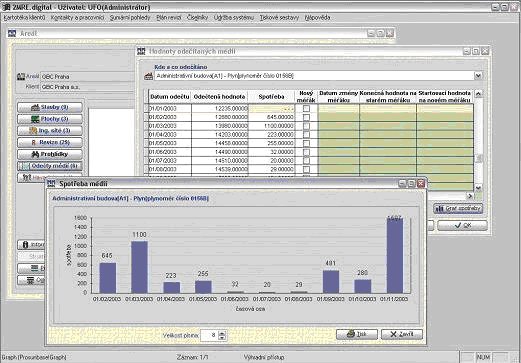The width and height of the screenshot is (521, 363).
Task: Toggle Nový měřák checkbox for 01/05/2003
Action: [306, 143]
